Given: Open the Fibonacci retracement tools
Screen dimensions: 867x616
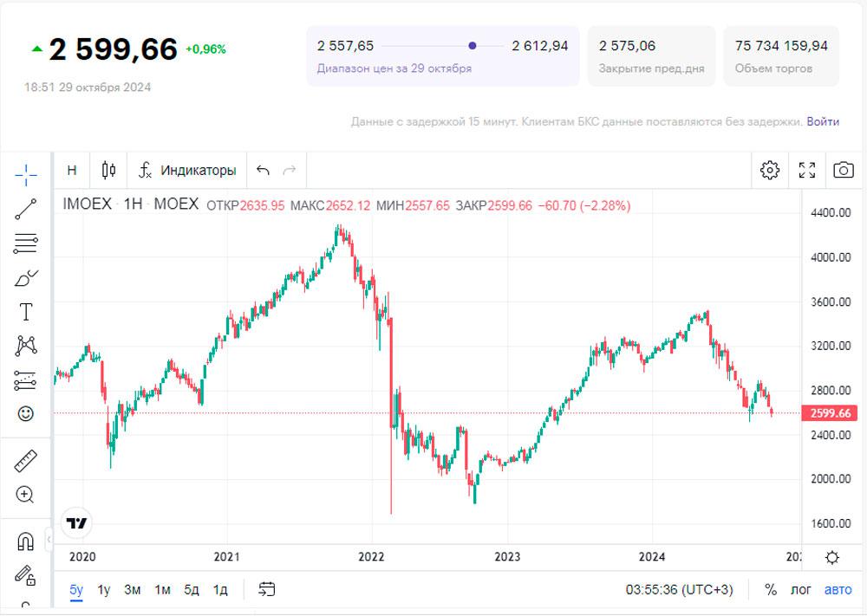Looking at the screenshot, I should [26, 243].
